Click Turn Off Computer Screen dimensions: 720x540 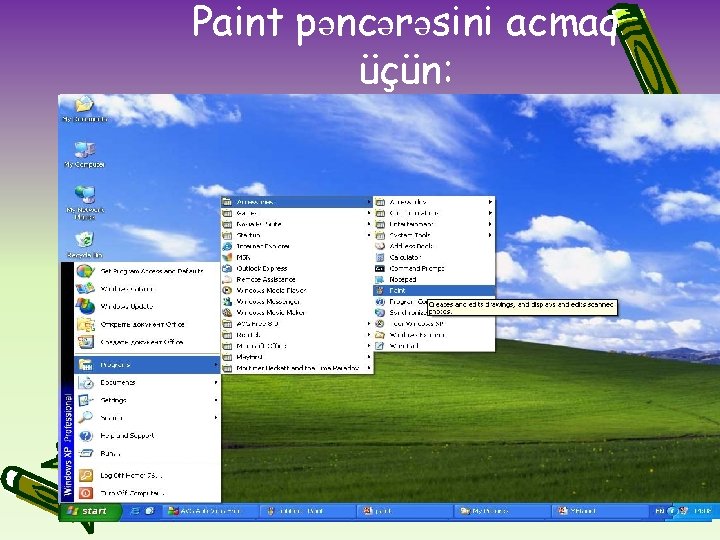point(147,493)
